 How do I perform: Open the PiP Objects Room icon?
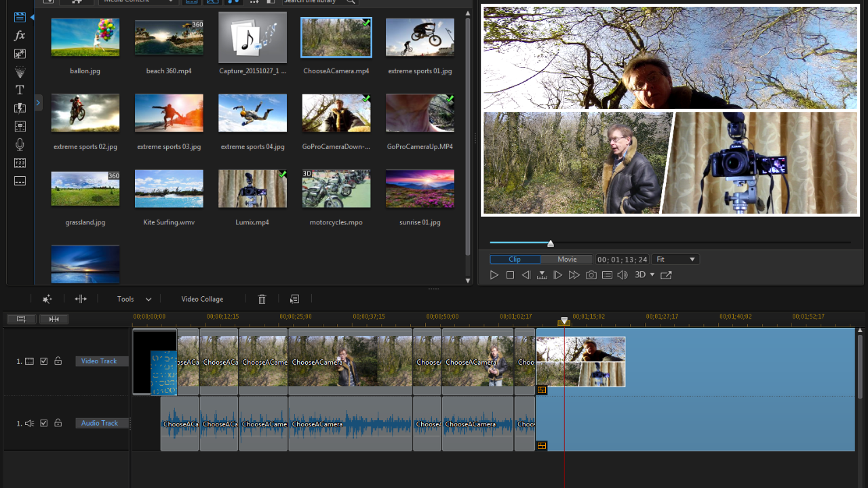click(x=20, y=54)
